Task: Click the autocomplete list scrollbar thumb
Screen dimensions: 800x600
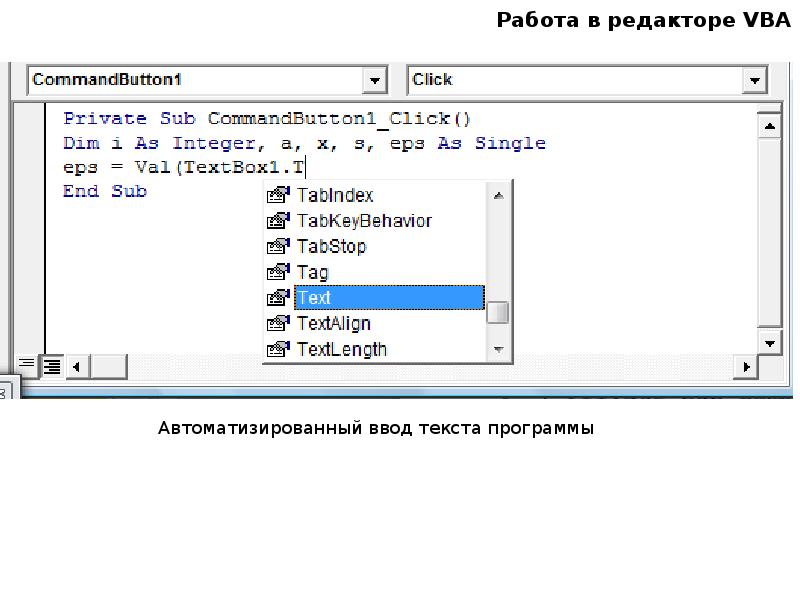Action: 497,312
